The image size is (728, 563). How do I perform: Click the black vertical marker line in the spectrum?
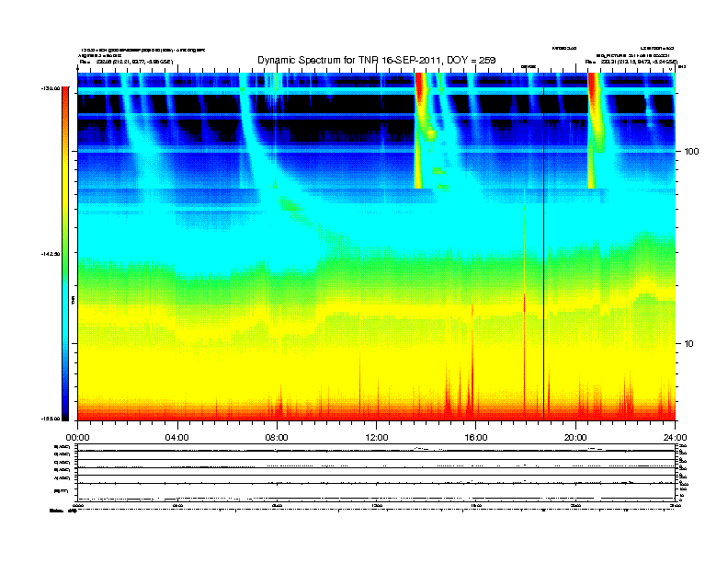coord(543,247)
